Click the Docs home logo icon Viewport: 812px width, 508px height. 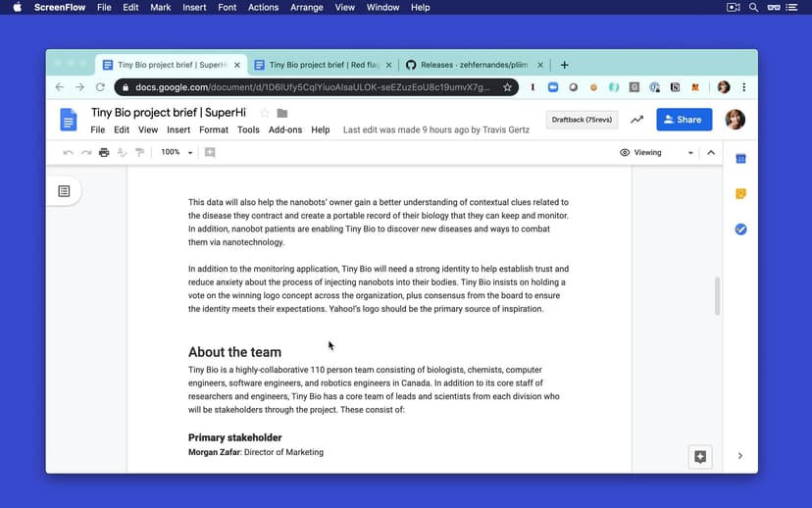pyautogui.click(x=69, y=120)
